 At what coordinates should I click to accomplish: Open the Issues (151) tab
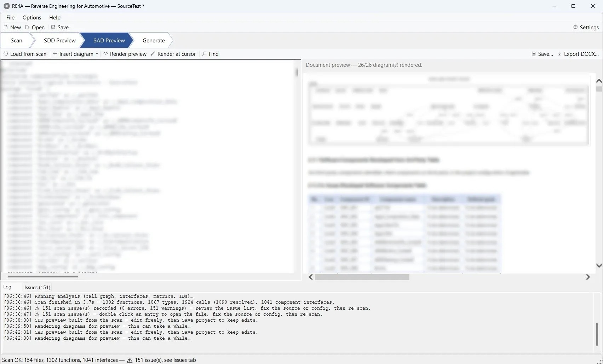(x=37, y=287)
